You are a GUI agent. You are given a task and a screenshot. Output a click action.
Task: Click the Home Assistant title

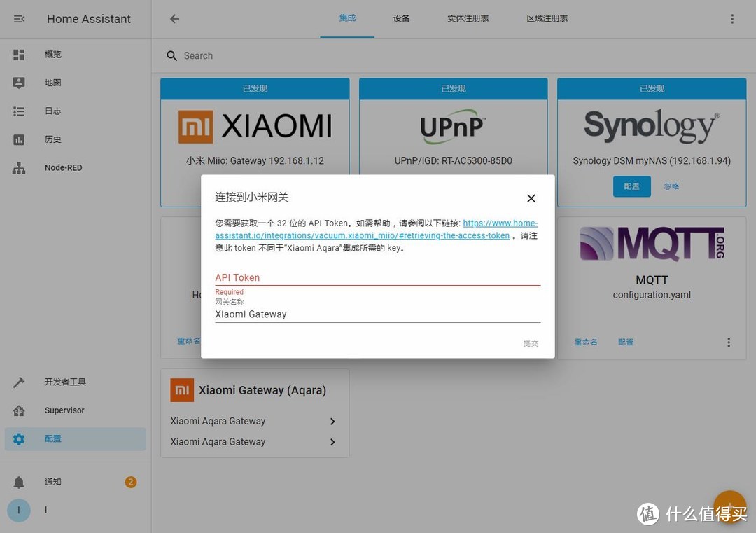(89, 19)
